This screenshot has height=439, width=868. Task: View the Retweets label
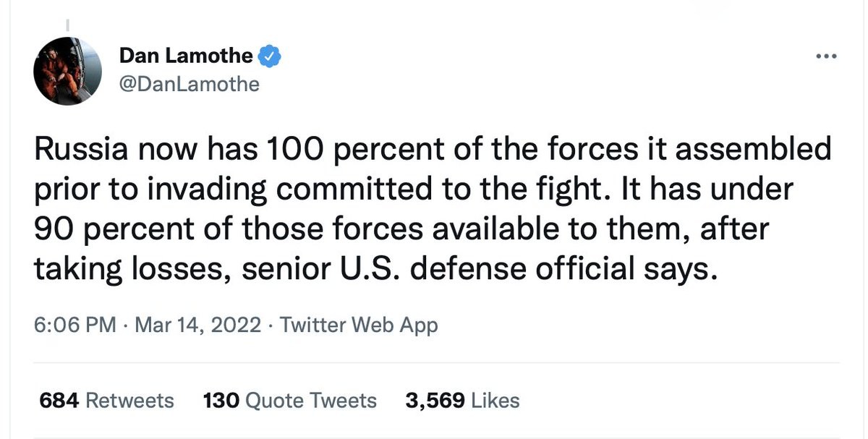[x=129, y=400]
